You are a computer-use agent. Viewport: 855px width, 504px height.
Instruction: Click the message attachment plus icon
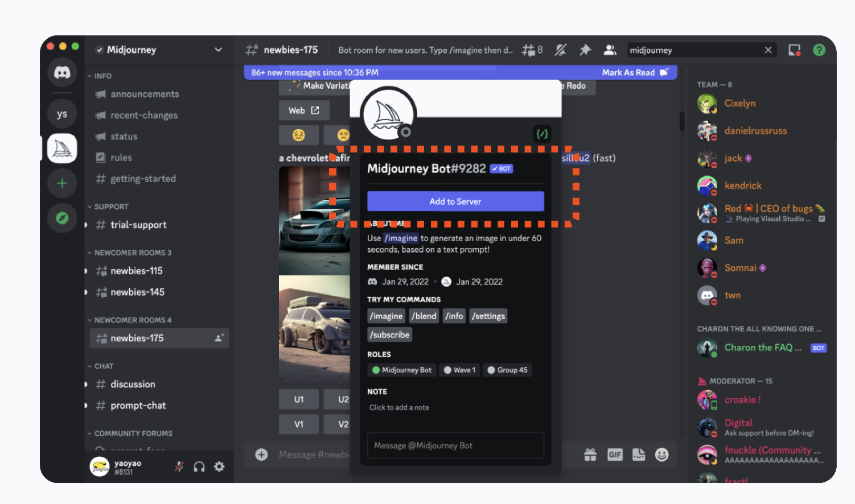click(x=261, y=455)
